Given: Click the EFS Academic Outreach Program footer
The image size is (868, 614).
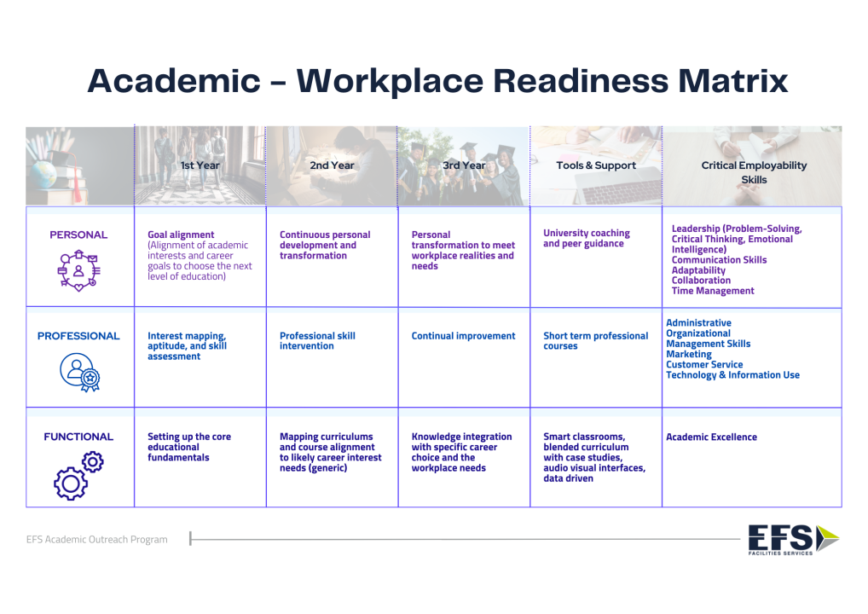Looking at the screenshot, I should 97,540.
